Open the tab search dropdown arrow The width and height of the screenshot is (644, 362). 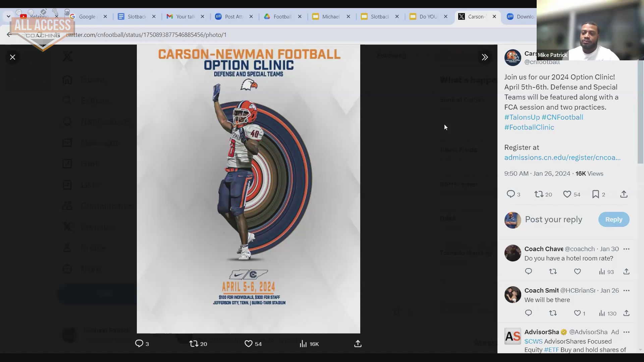pyautogui.click(x=8, y=16)
